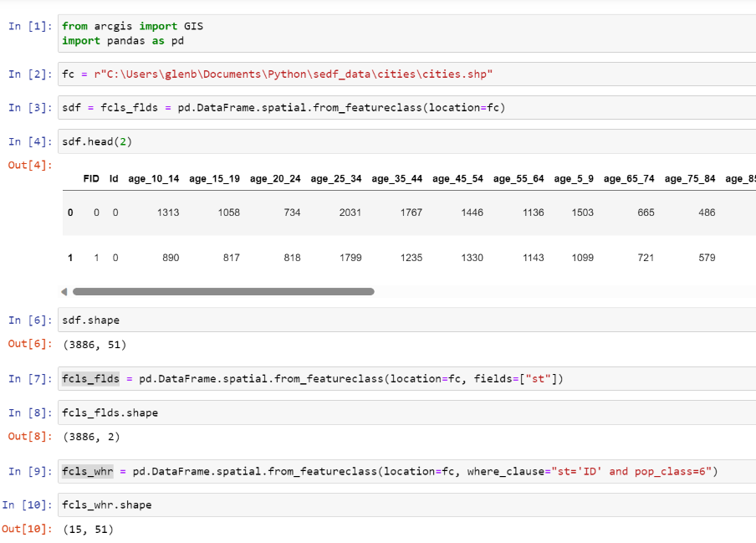The image size is (756, 543).
Task: Focus the fcls_flds.shape code cell
Action: (401, 412)
